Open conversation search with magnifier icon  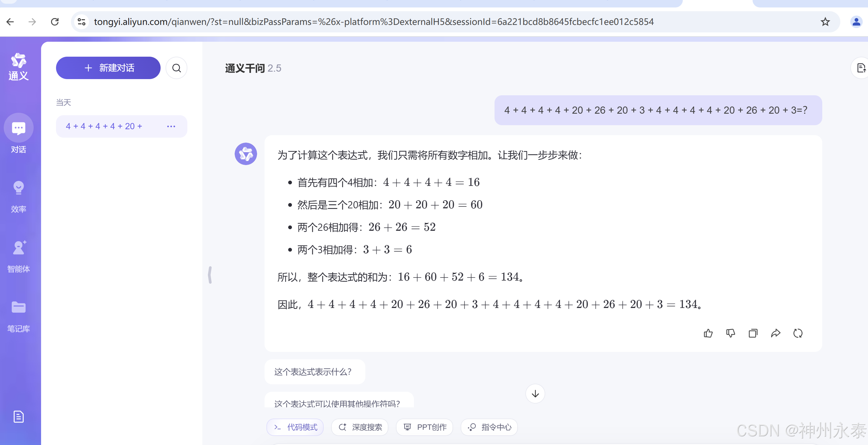point(176,68)
